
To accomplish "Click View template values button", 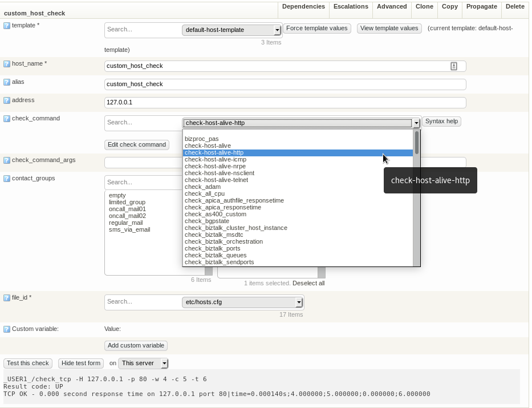I will [x=389, y=29].
